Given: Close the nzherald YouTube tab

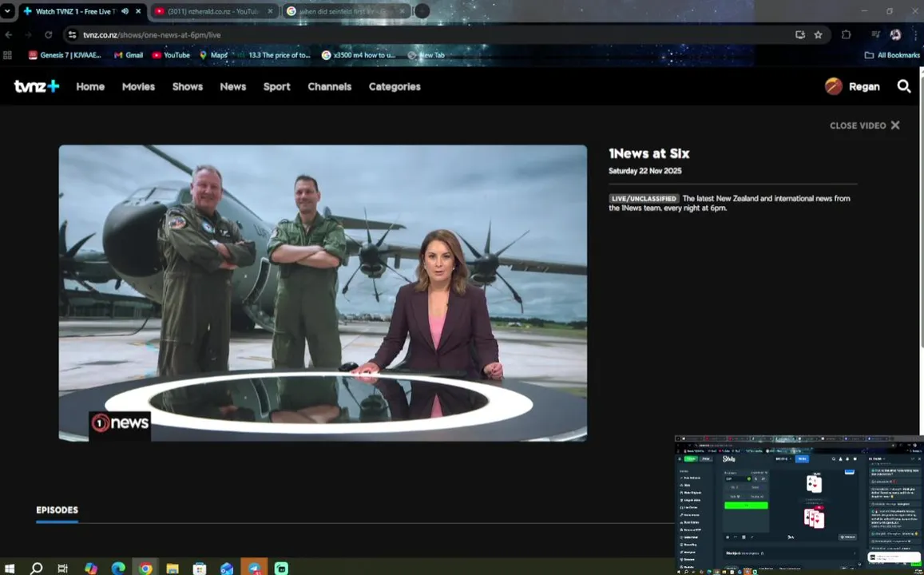Looking at the screenshot, I should point(270,11).
